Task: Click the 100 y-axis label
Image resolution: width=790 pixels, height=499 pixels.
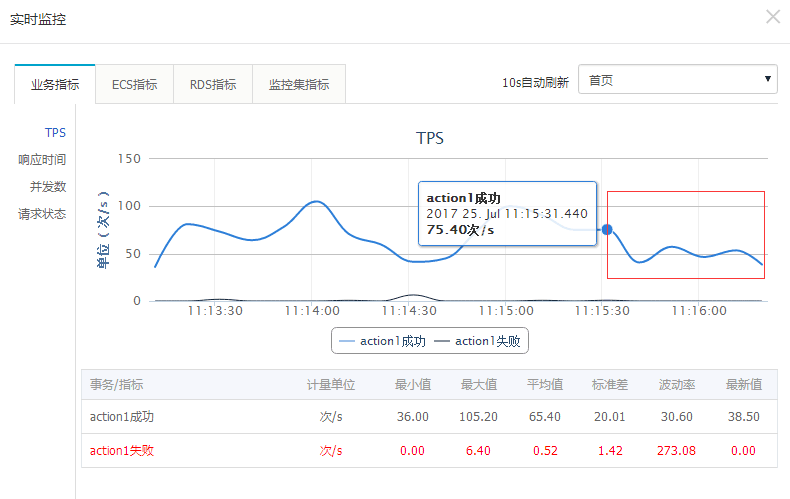Action: (129, 206)
